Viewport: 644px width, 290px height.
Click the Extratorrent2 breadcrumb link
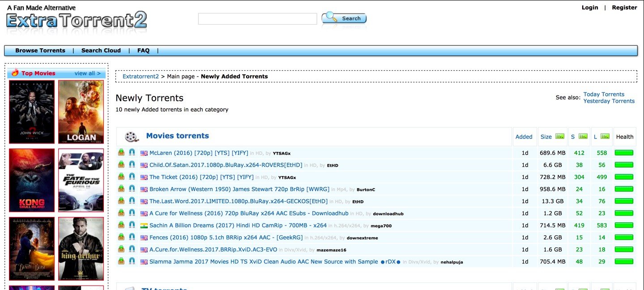point(141,77)
